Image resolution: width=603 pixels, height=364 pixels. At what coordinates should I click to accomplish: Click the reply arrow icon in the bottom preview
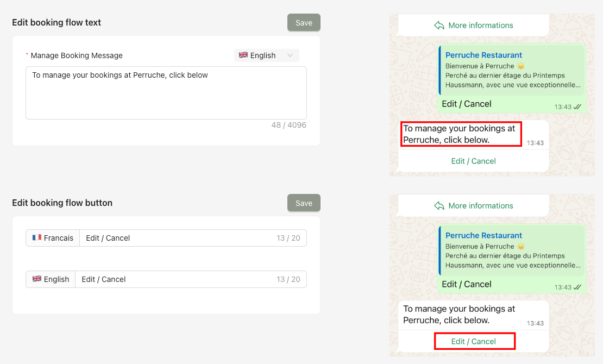click(439, 206)
